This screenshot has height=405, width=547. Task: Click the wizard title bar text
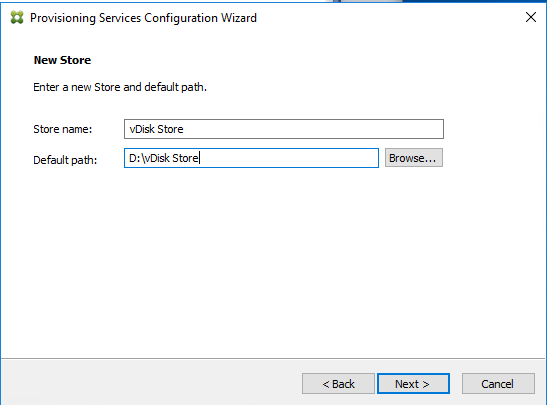click(143, 18)
